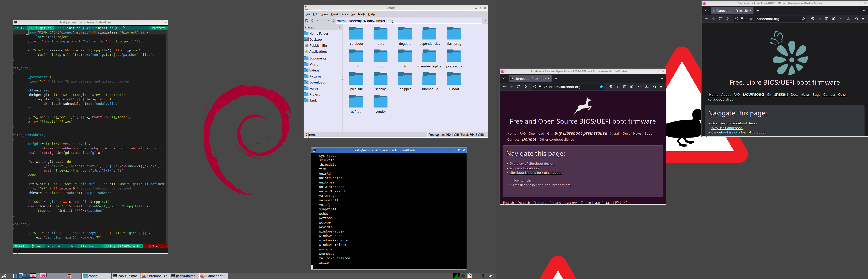The image size is (868, 279).
Task: Open history dropdown arrow in file manager toolbar
Action: click(317, 21)
